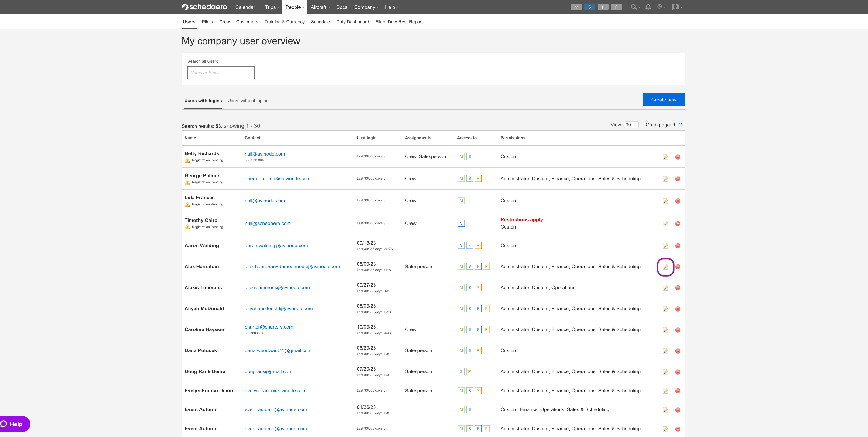Click red delete icon for Betty Richards

click(x=678, y=157)
